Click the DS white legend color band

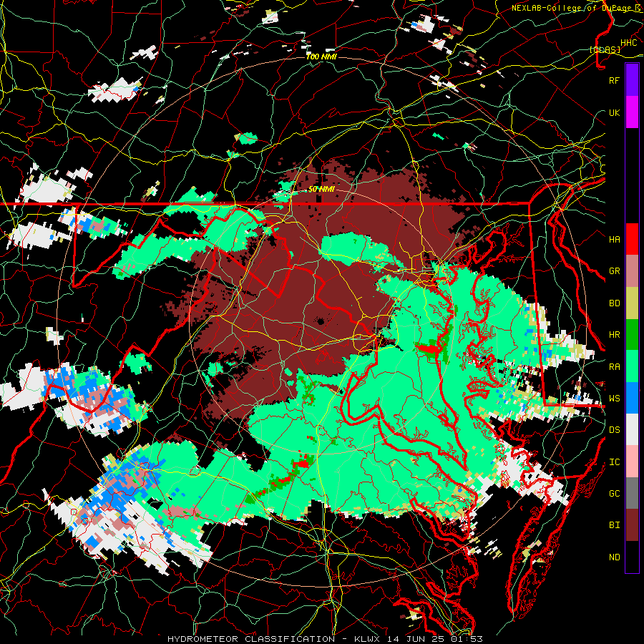632,430
